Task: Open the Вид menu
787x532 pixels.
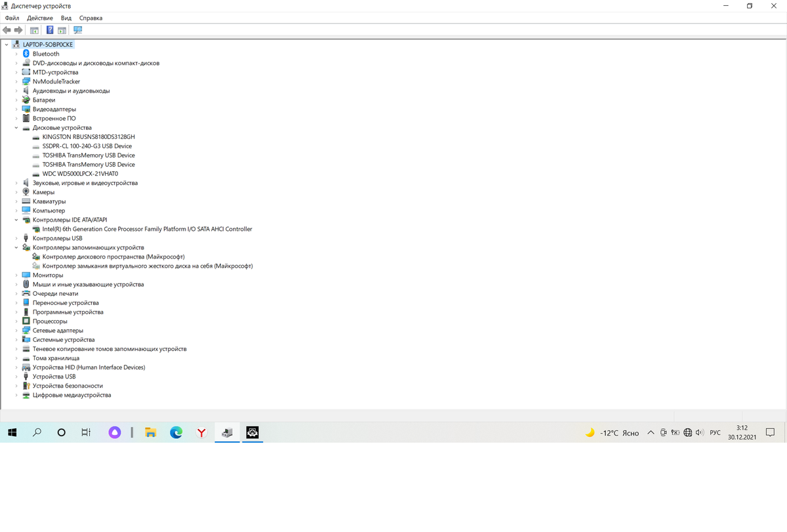Action: (66, 18)
